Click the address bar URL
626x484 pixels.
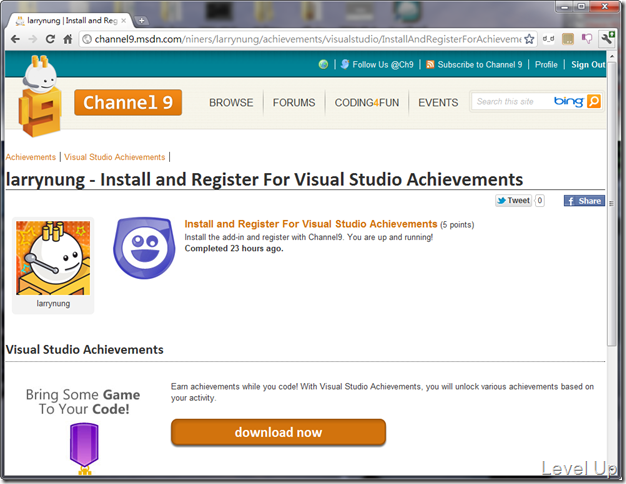(x=307, y=39)
